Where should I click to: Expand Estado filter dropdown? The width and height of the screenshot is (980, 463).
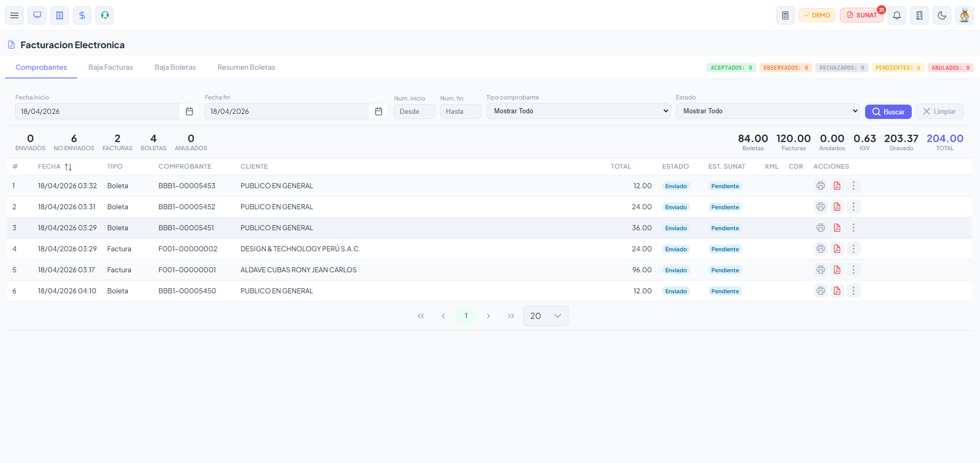point(768,111)
